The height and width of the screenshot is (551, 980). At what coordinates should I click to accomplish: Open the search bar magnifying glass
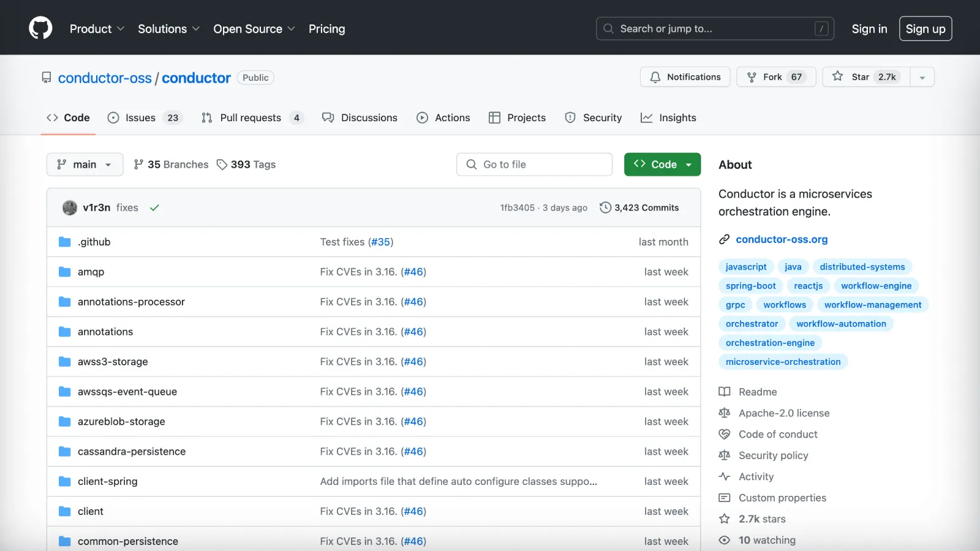(608, 28)
